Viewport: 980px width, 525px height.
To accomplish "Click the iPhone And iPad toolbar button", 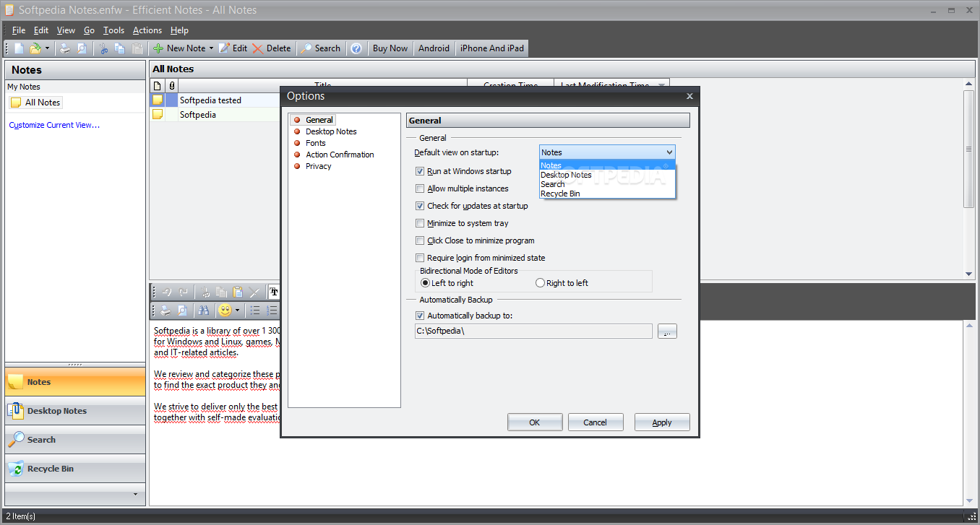I will click(x=492, y=48).
